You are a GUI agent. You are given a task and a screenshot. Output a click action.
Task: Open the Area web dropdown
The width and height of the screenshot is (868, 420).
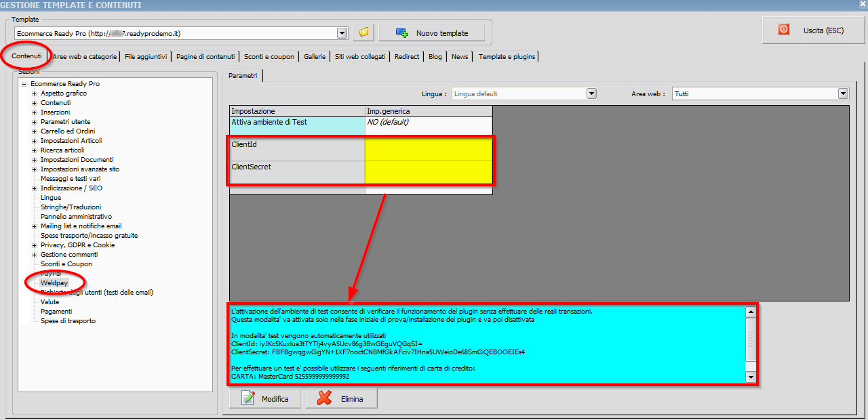pos(844,93)
